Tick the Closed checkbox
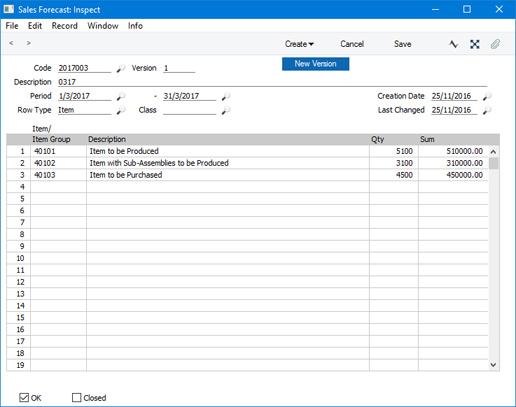 [x=77, y=398]
